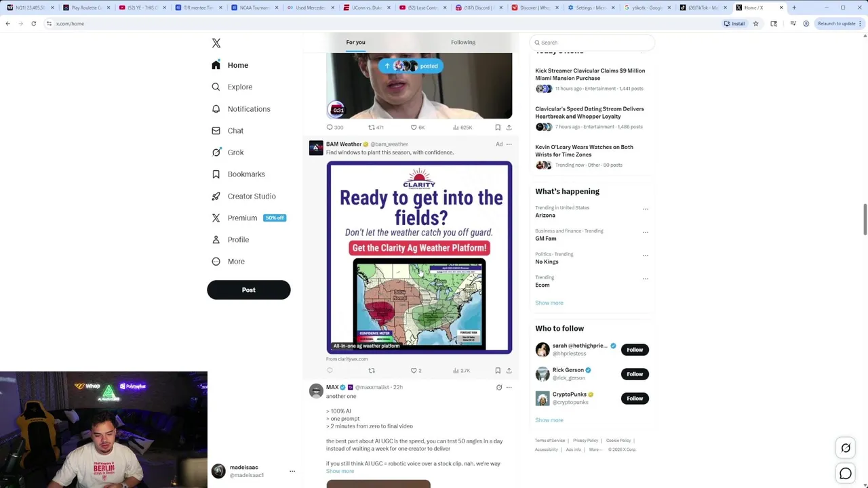Expand MAX post with Show more

(340, 471)
